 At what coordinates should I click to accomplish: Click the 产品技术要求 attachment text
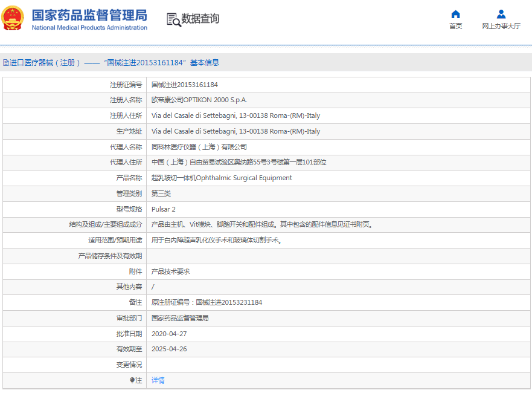coord(170,271)
